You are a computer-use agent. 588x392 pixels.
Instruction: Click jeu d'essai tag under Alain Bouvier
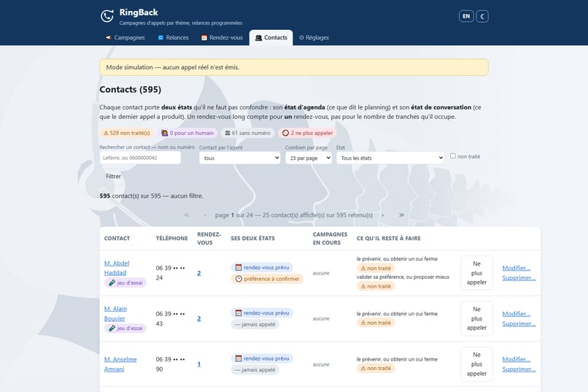(x=125, y=328)
